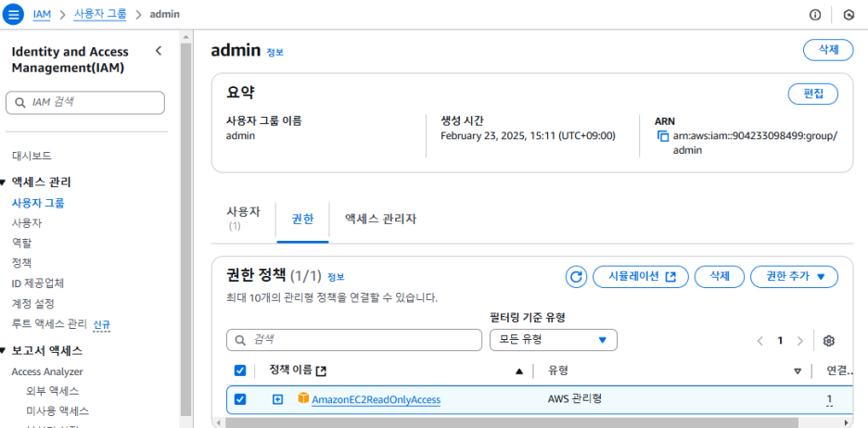This screenshot has height=428, width=868.
Task: Open the 권한 추가 dropdown button
Action: pos(794,276)
